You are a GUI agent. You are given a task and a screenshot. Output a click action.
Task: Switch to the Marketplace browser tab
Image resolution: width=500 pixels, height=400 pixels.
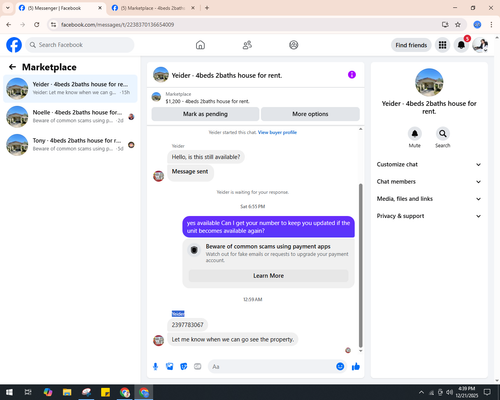click(153, 8)
